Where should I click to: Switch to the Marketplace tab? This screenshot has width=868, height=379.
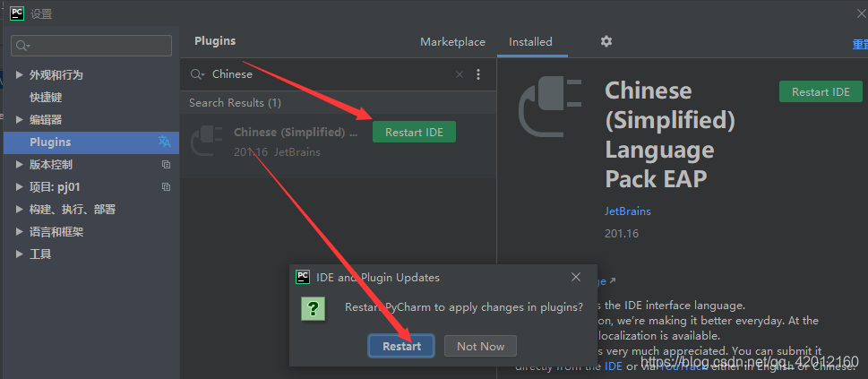tap(452, 41)
